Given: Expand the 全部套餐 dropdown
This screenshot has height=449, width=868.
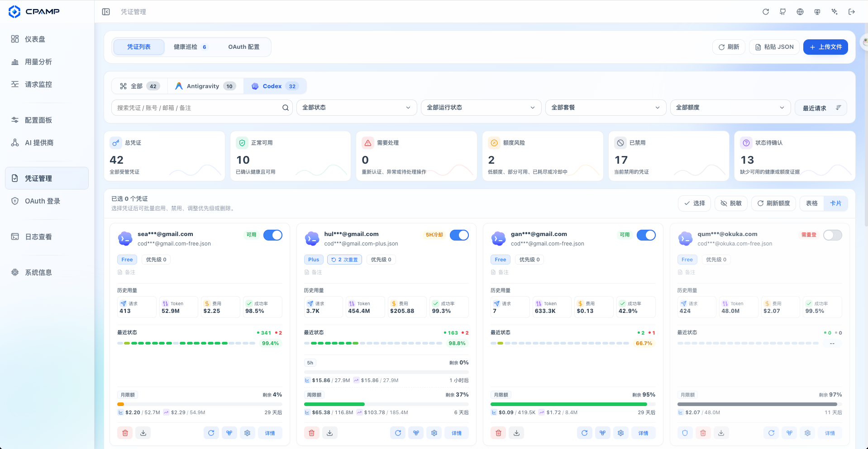Looking at the screenshot, I should coord(606,108).
